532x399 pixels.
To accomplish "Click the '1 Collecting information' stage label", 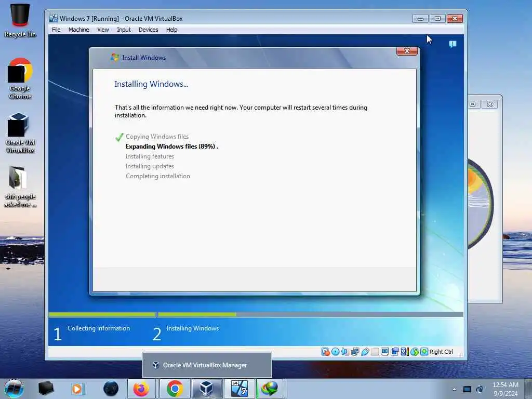I will point(92,332).
